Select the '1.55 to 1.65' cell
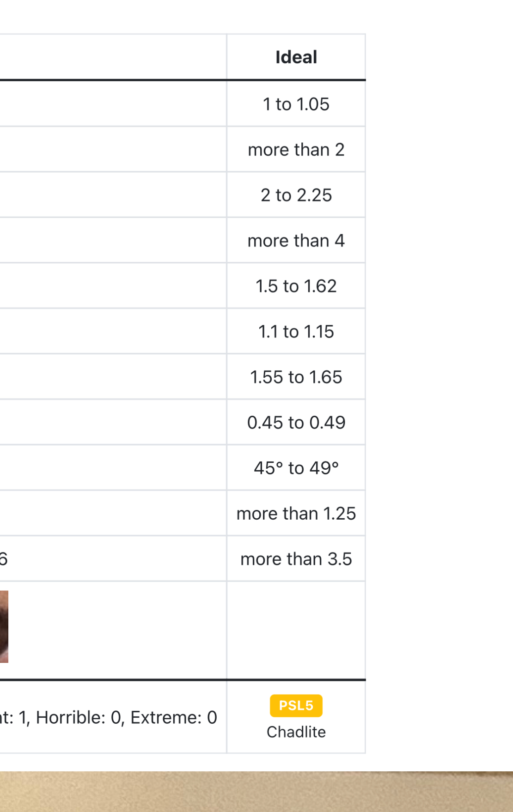The image size is (513, 812). coord(296,377)
